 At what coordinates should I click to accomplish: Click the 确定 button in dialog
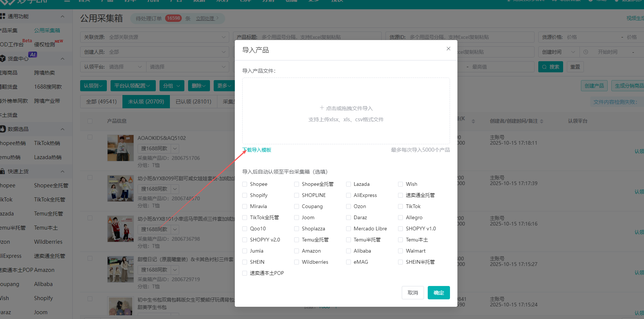438,293
